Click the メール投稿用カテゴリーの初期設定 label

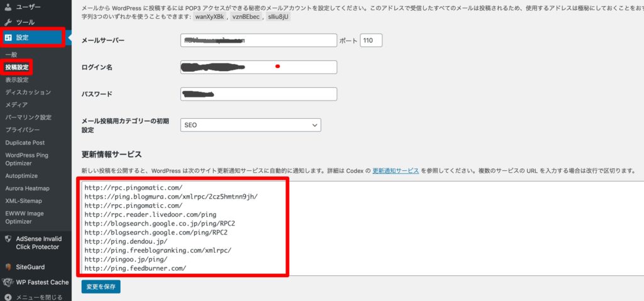125,125
